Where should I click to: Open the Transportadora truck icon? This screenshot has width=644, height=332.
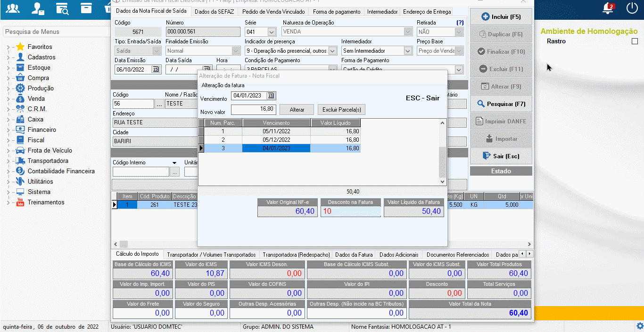[x=20, y=161]
